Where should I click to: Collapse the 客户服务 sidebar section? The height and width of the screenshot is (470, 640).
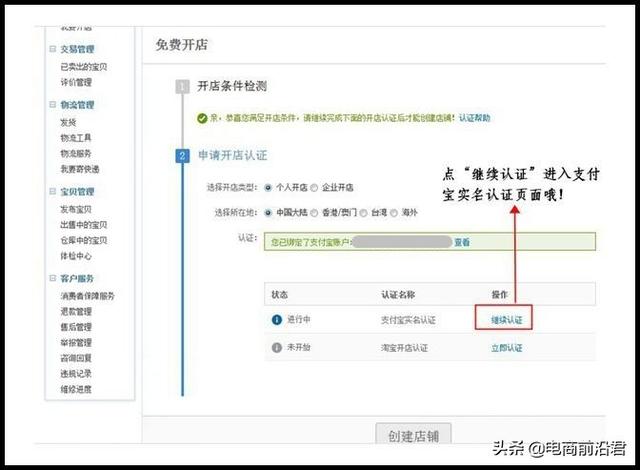click(52, 278)
